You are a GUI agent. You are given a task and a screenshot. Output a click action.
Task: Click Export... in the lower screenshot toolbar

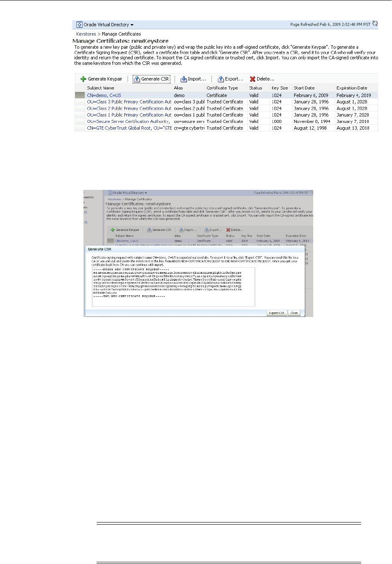tap(213, 230)
